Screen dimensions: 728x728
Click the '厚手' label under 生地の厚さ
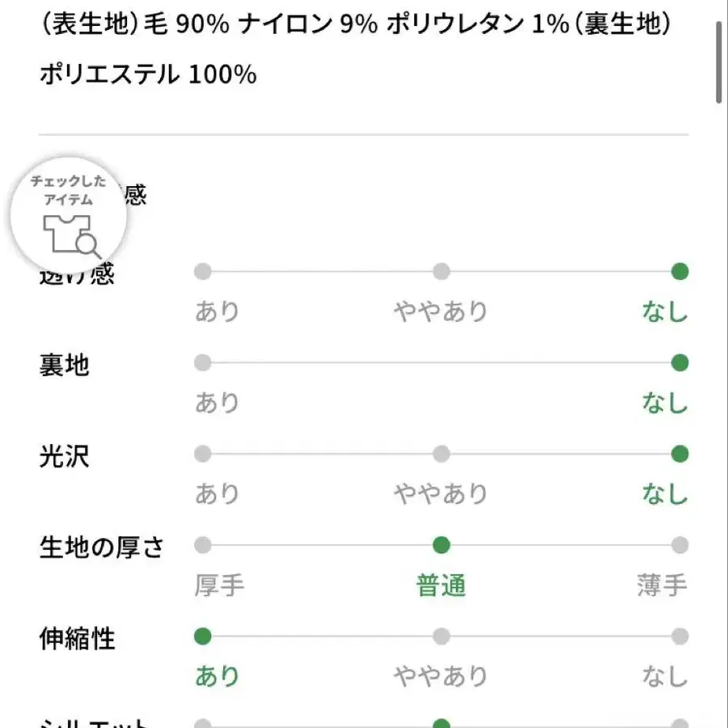point(219,586)
